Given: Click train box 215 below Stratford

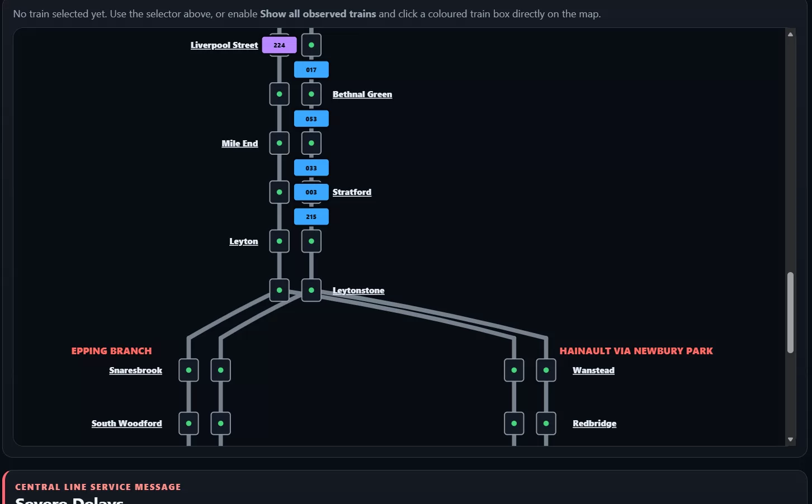Looking at the screenshot, I should (311, 217).
